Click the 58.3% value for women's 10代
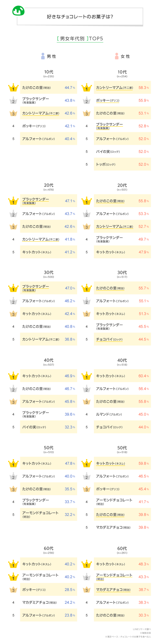Viewport: 160px width, 644px height. 143,88
